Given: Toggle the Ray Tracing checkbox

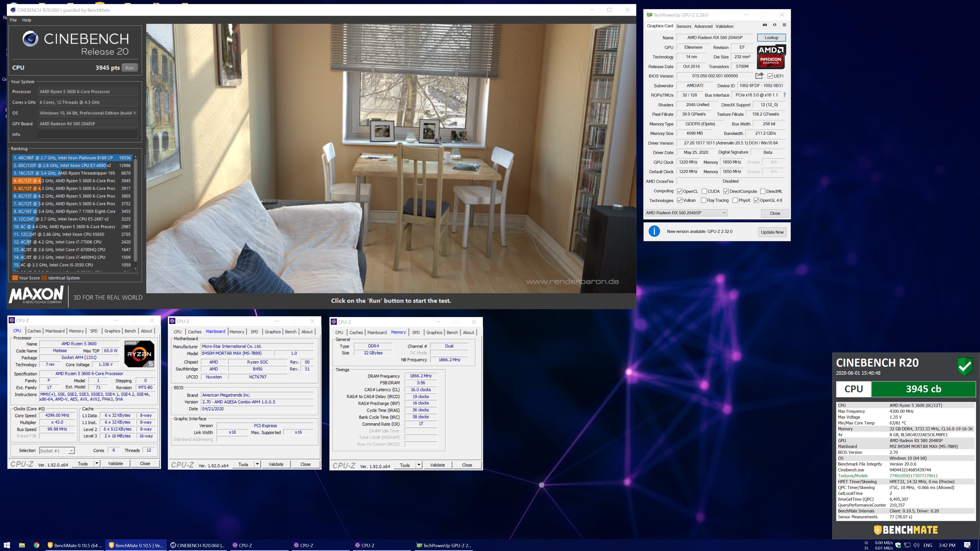Looking at the screenshot, I should click(703, 201).
